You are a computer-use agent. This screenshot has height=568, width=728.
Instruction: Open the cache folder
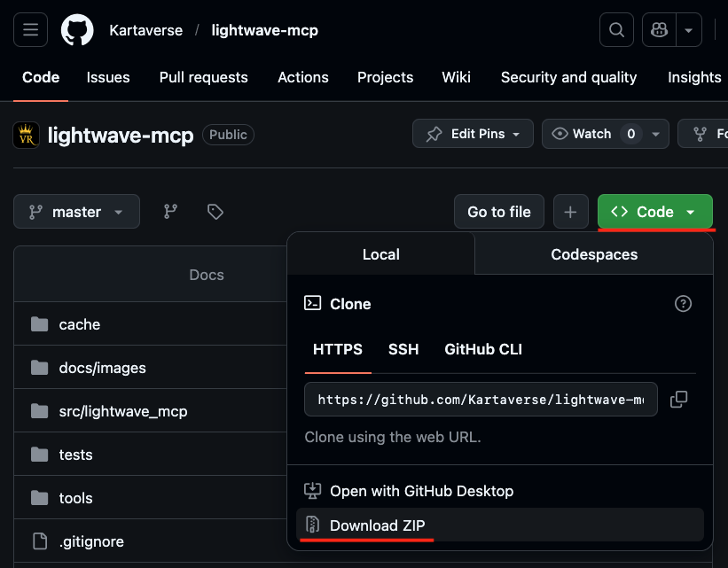80,324
